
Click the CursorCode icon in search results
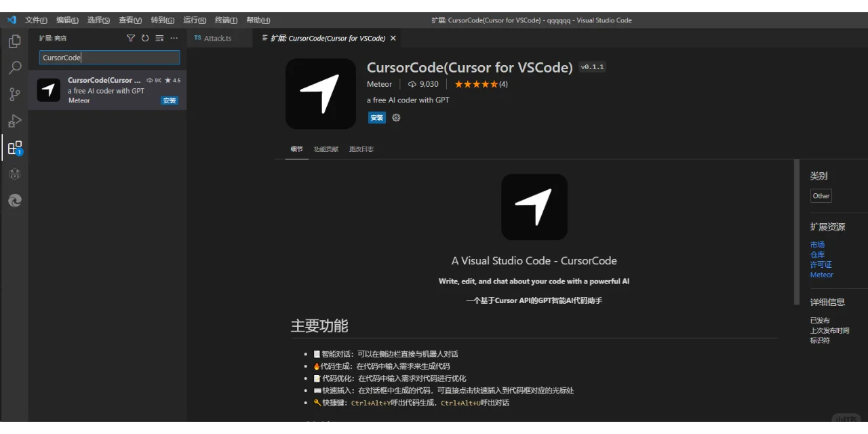click(x=49, y=90)
